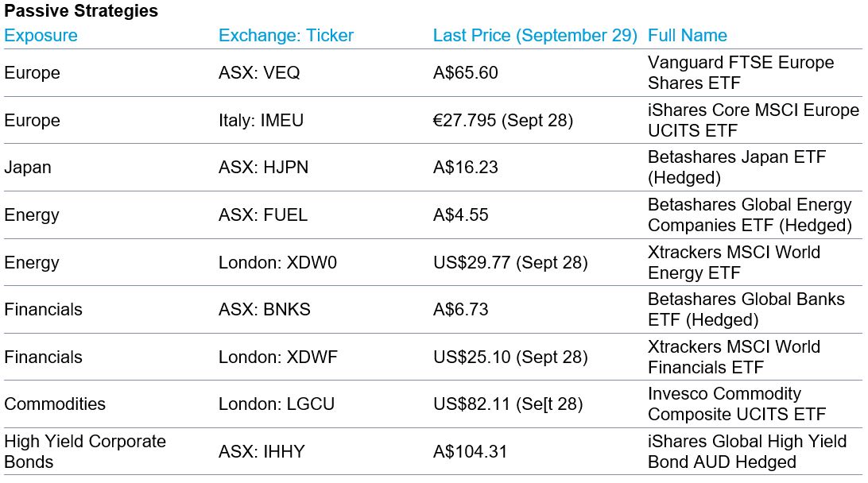Click the Vanguard FTSE Europe Shares ETF name
Image resolution: width=868 pixels, height=483 pixels.
click(741, 73)
